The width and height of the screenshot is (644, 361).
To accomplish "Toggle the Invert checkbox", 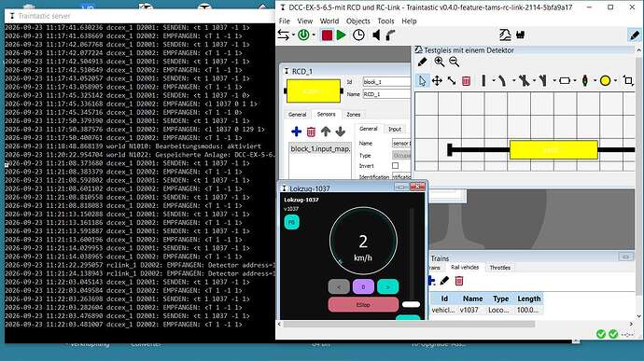I will 395,166.
